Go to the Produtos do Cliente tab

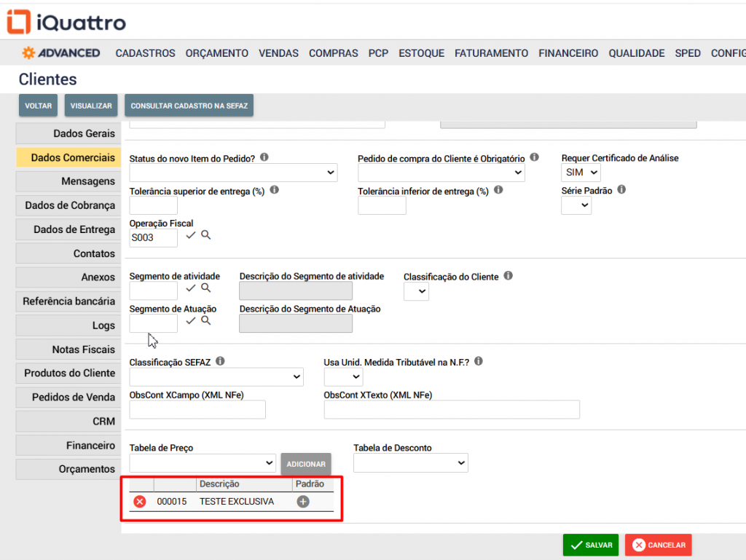pos(68,373)
